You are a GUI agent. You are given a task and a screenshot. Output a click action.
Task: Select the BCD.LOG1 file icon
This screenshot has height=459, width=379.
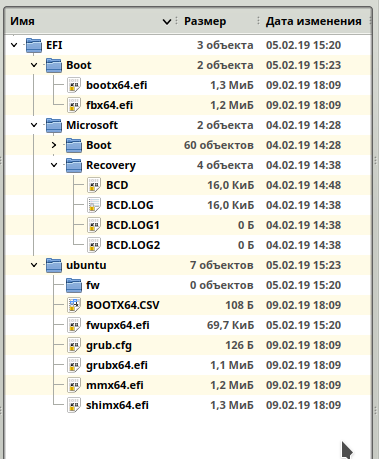tap(94, 225)
